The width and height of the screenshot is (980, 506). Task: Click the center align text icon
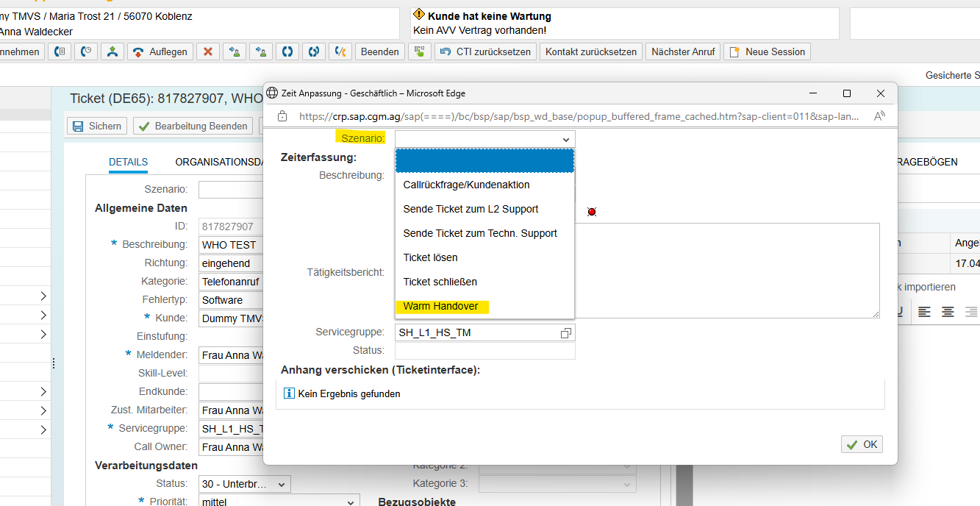tap(948, 312)
